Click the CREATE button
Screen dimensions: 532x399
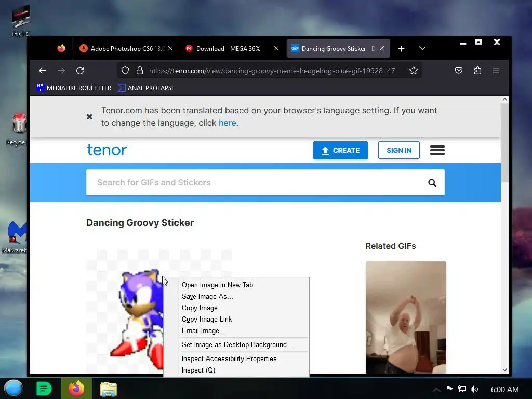(340, 150)
